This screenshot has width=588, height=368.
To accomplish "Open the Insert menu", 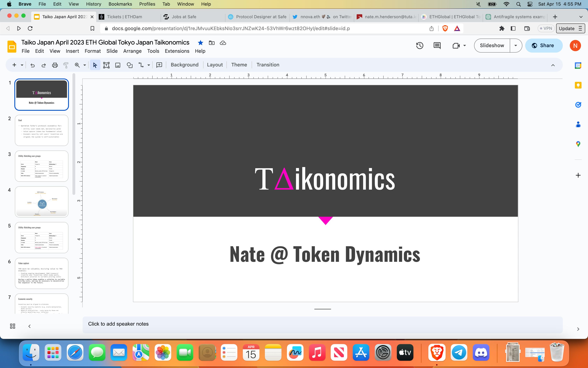I will tap(72, 51).
